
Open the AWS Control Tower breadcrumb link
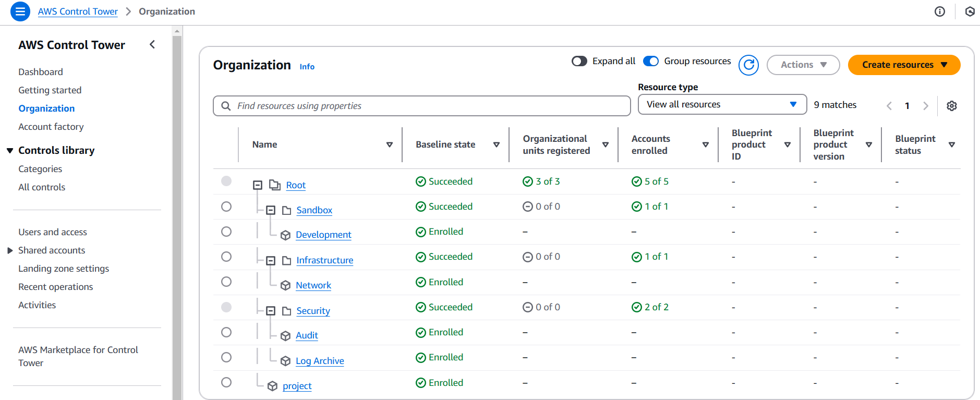(78, 11)
